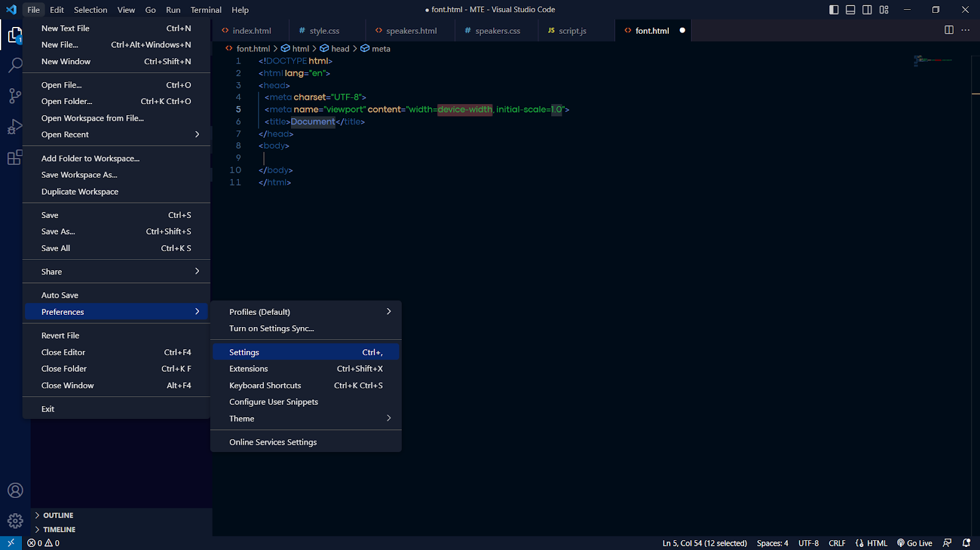Click Turn on Settings Sync

click(306, 328)
